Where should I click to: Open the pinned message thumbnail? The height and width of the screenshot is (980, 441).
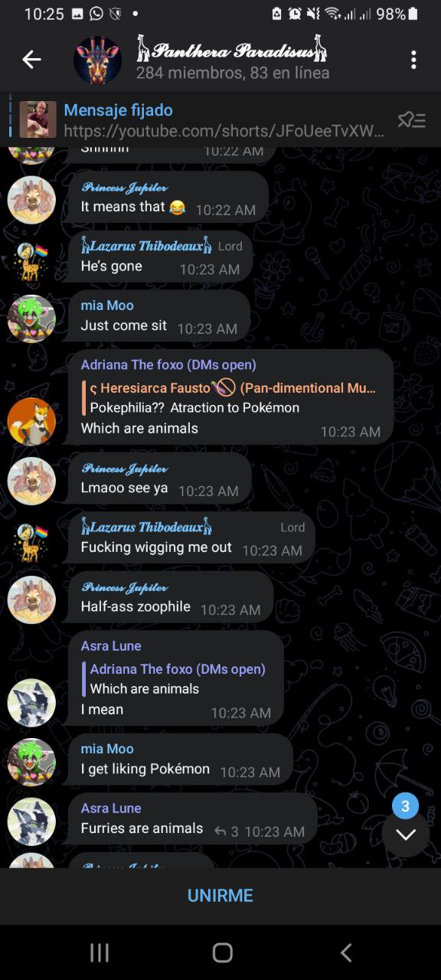(38, 119)
